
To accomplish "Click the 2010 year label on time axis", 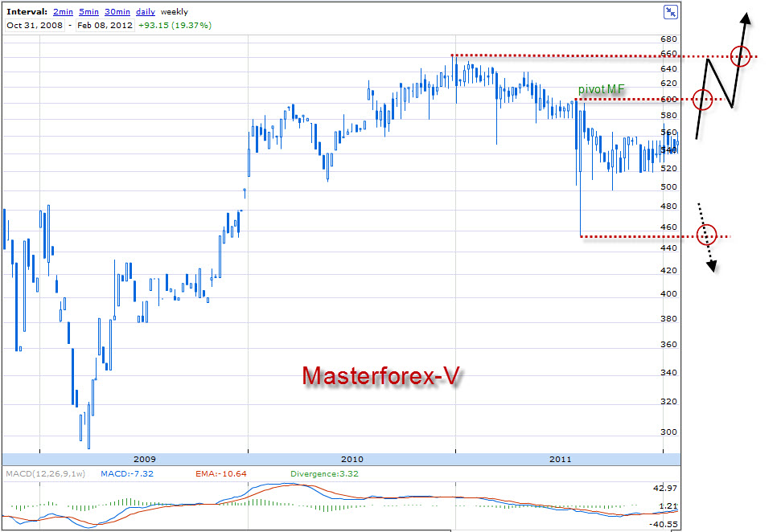I will coord(352,459).
